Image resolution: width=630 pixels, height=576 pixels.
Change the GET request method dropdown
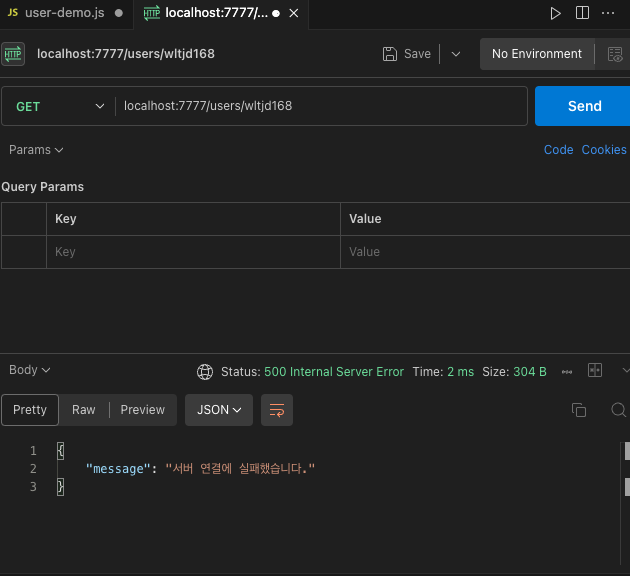[59, 106]
